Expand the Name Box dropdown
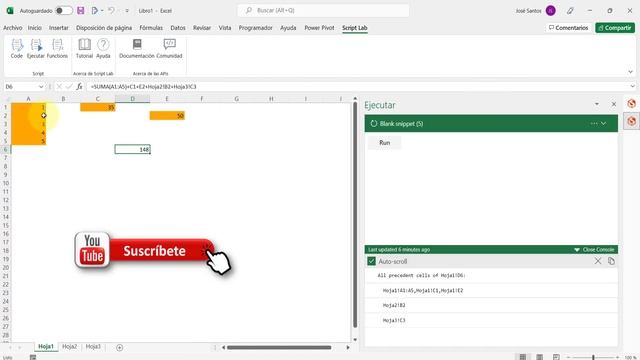Image resolution: width=640 pixels, height=360 pixels. coord(41,87)
